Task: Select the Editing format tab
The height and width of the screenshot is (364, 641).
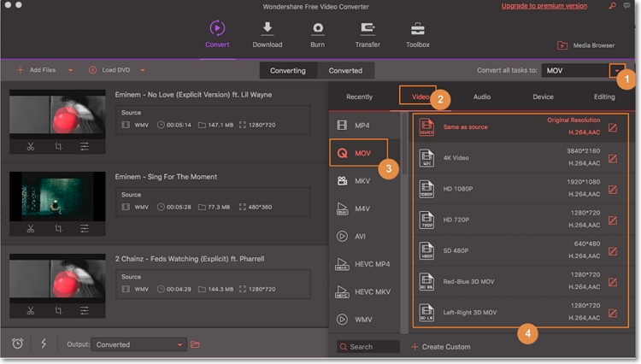Action: (604, 97)
